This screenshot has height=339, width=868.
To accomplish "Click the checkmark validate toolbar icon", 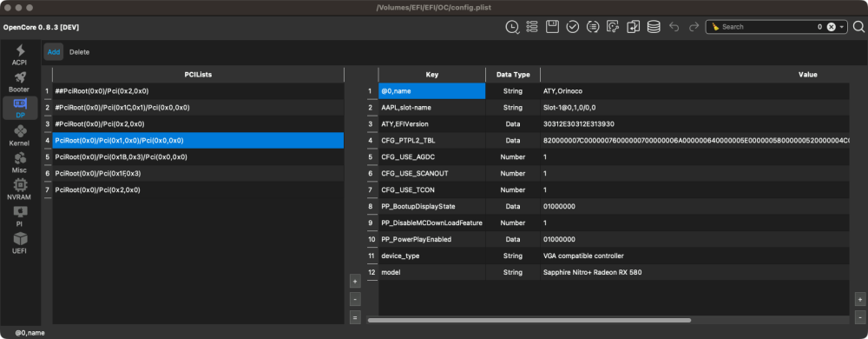I will coord(572,27).
